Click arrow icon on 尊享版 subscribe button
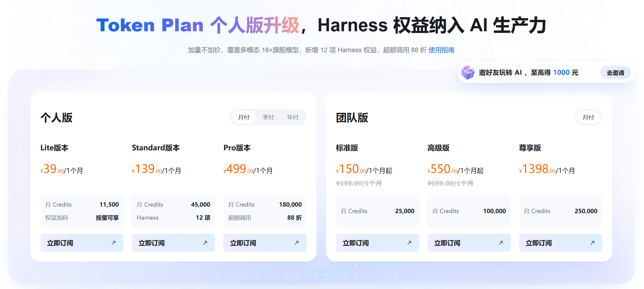Screen dimensions: 644x289 (x=592, y=243)
